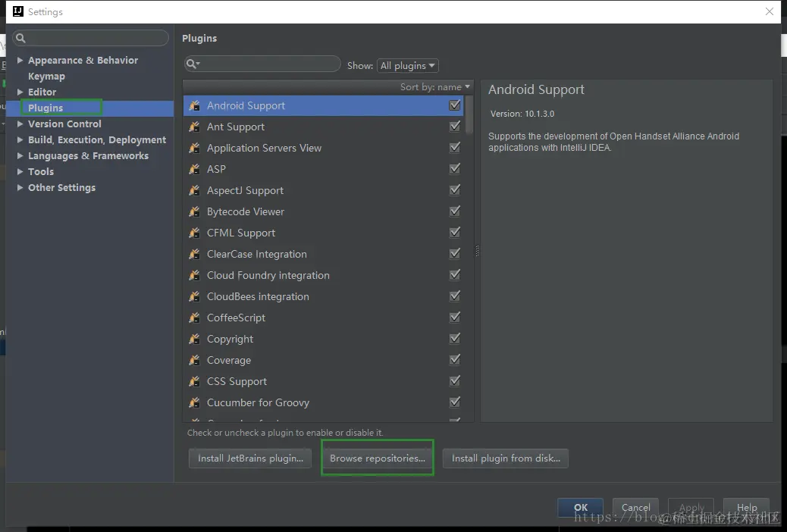The width and height of the screenshot is (787, 532).
Task: Click the Application Servers View plugin icon
Action: (194, 148)
